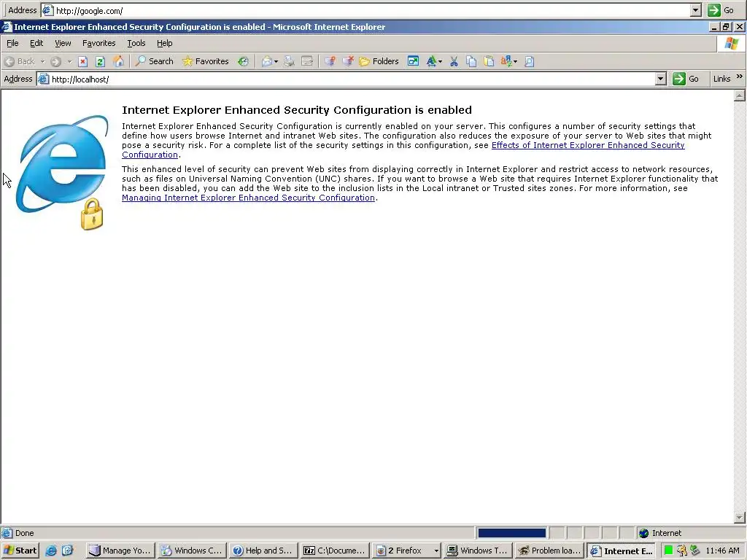Click the Mail envelope toolbar icon
The width and height of the screenshot is (747, 560).
(267, 61)
